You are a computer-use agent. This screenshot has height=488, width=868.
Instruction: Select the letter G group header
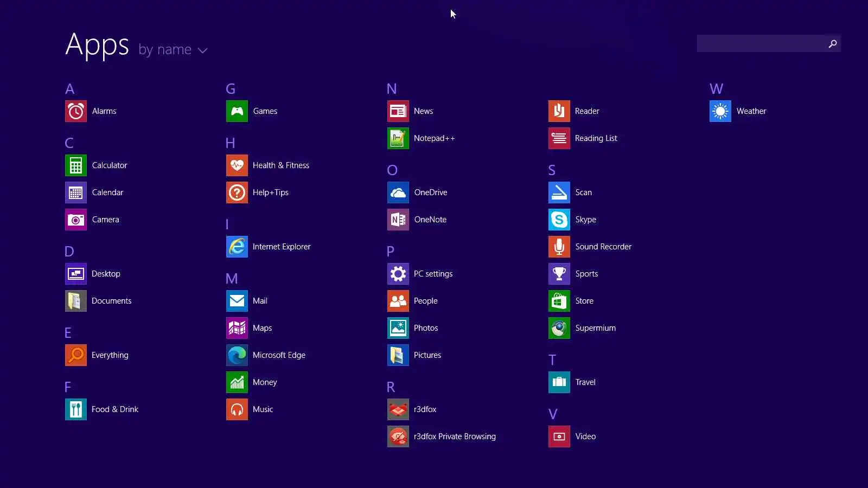pyautogui.click(x=231, y=89)
